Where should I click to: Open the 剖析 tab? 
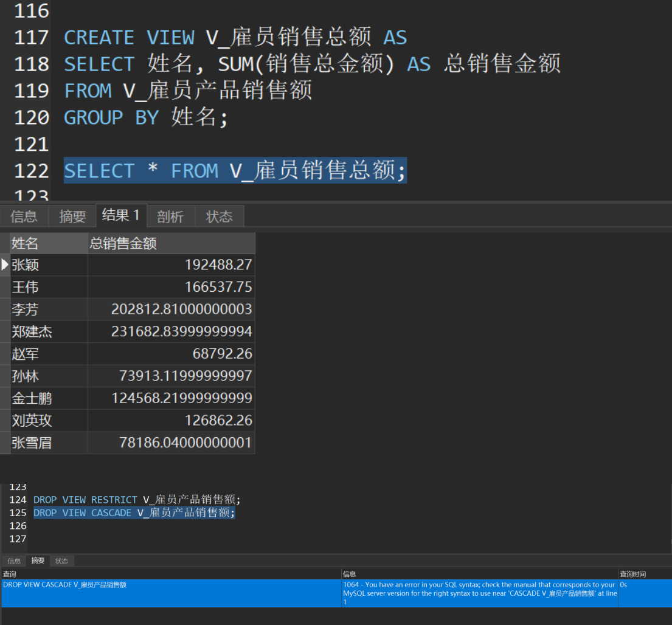click(170, 216)
